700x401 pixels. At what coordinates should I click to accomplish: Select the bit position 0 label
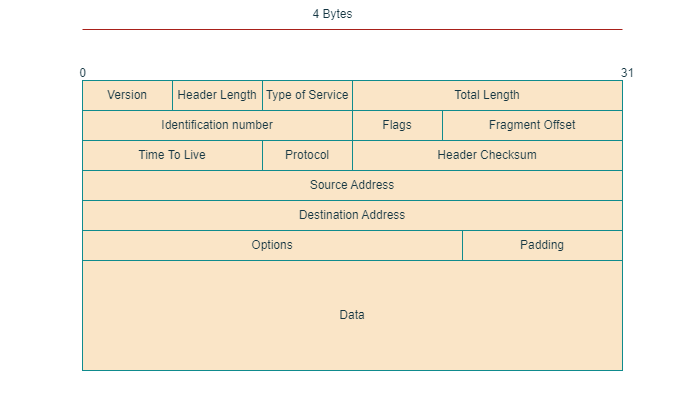coord(82,72)
